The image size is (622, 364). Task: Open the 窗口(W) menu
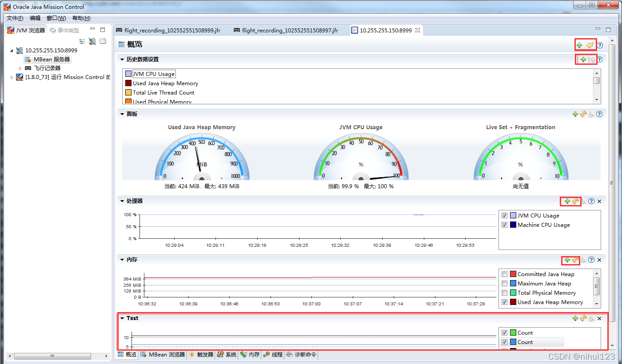click(56, 18)
